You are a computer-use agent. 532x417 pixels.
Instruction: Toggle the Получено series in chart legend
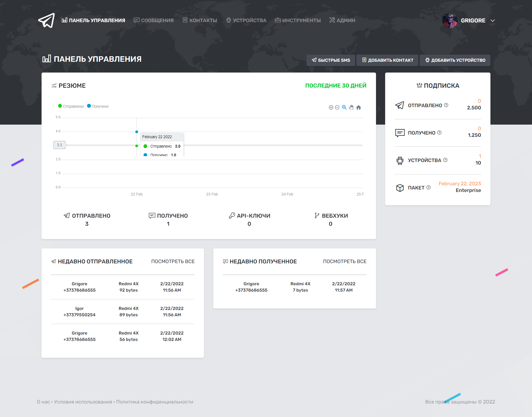point(98,106)
